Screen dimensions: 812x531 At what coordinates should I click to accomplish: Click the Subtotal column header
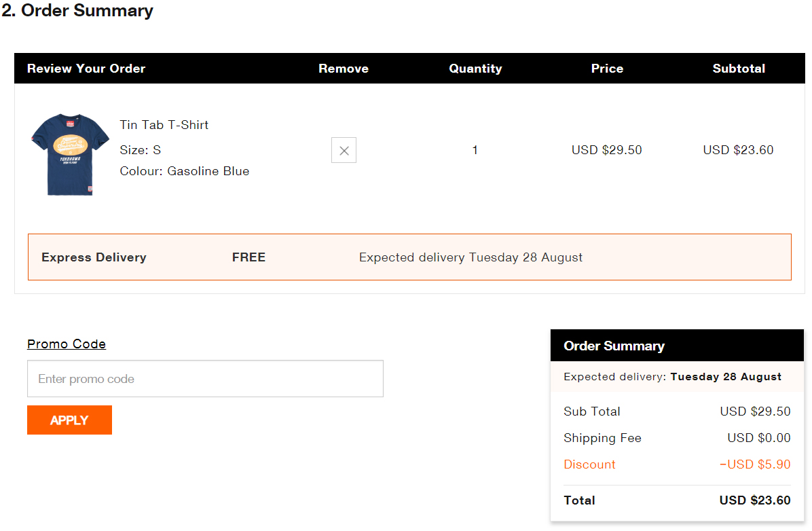click(739, 69)
